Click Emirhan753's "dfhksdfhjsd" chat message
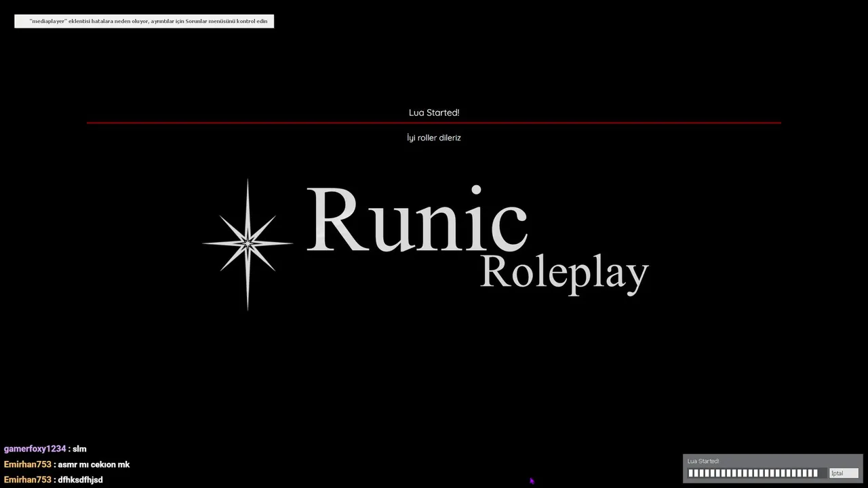Viewport: 868px width, 488px height. (80, 480)
